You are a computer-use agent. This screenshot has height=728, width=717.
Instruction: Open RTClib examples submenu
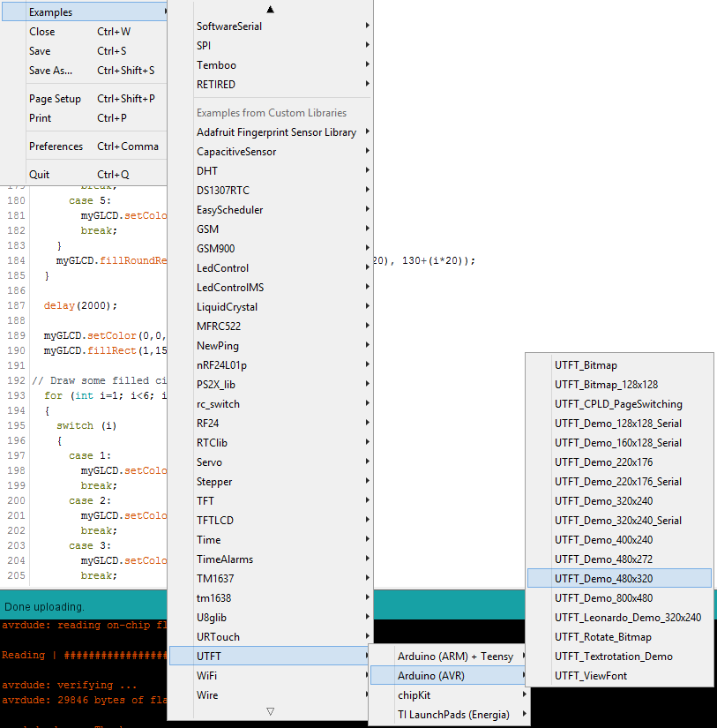click(270, 443)
